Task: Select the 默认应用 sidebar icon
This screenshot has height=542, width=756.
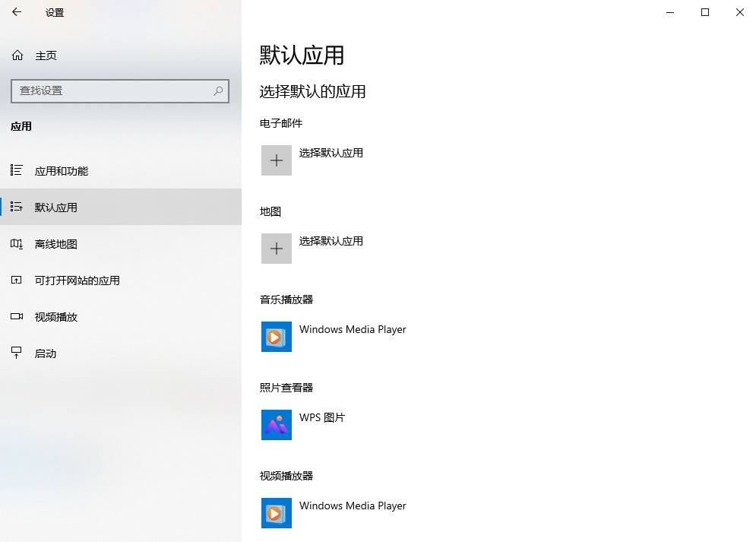Action: click(16, 207)
